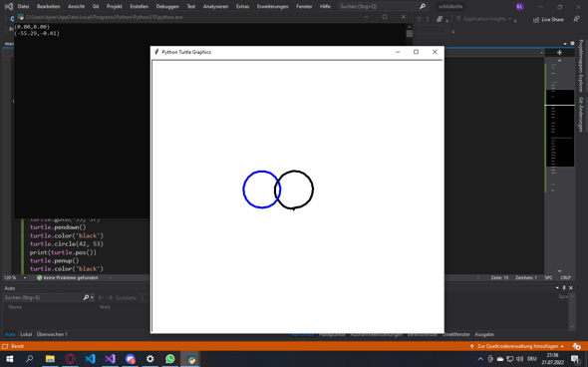Open the Erstellen menu
This screenshot has height=367, width=588.
tap(140, 6)
